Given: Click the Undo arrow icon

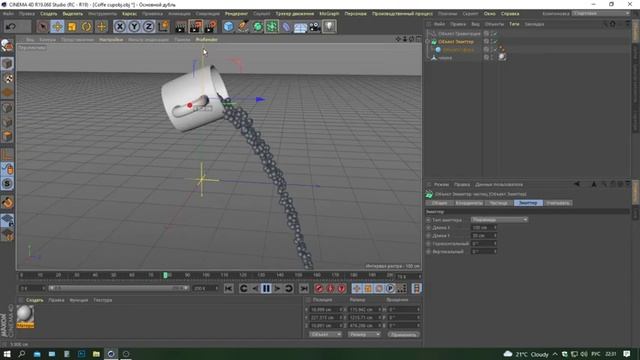Looking at the screenshot, I should (x=11, y=27).
